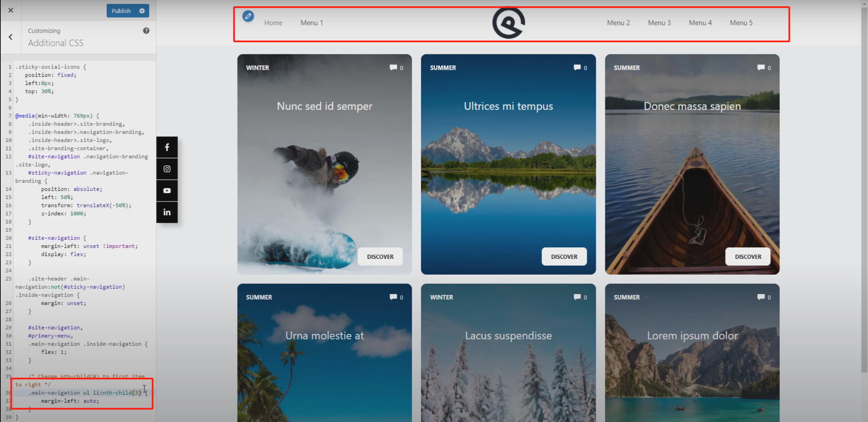Click the Facebook sticky social icon
Image resolution: width=868 pixels, height=422 pixels.
[167, 147]
